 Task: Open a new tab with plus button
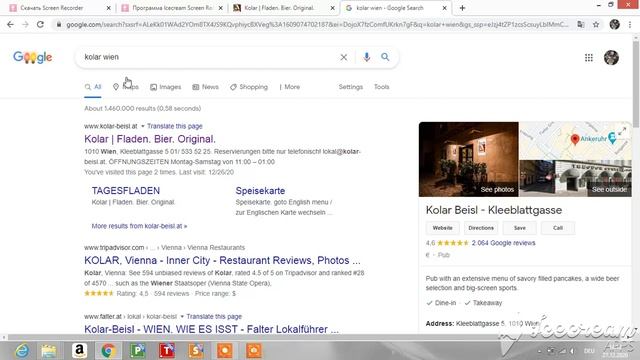click(462, 8)
